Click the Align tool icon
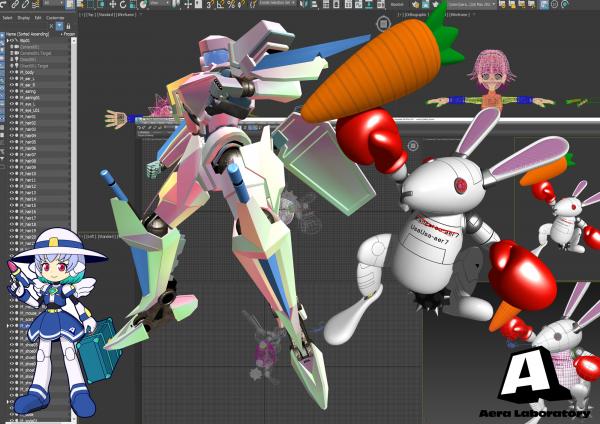This screenshot has width=600, height=424. coord(314,4)
